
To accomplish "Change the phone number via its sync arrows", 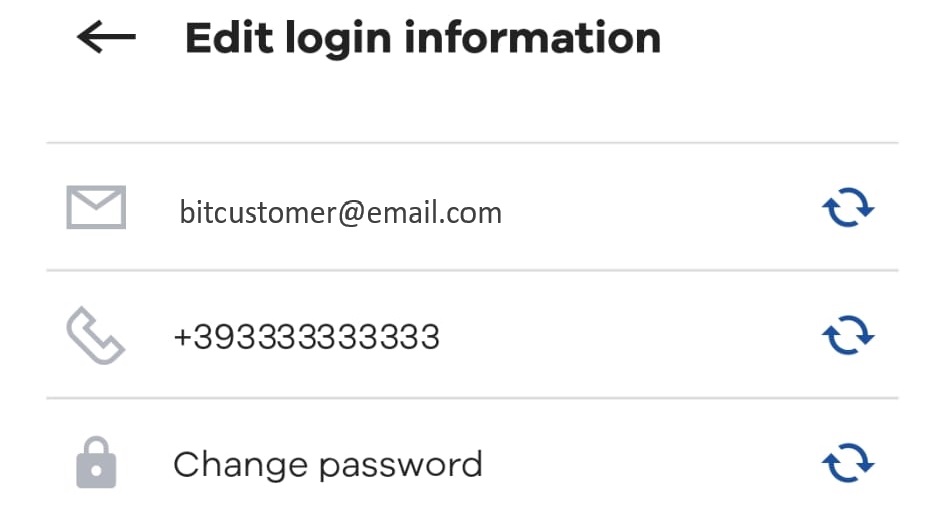I will tap(848, 335).
